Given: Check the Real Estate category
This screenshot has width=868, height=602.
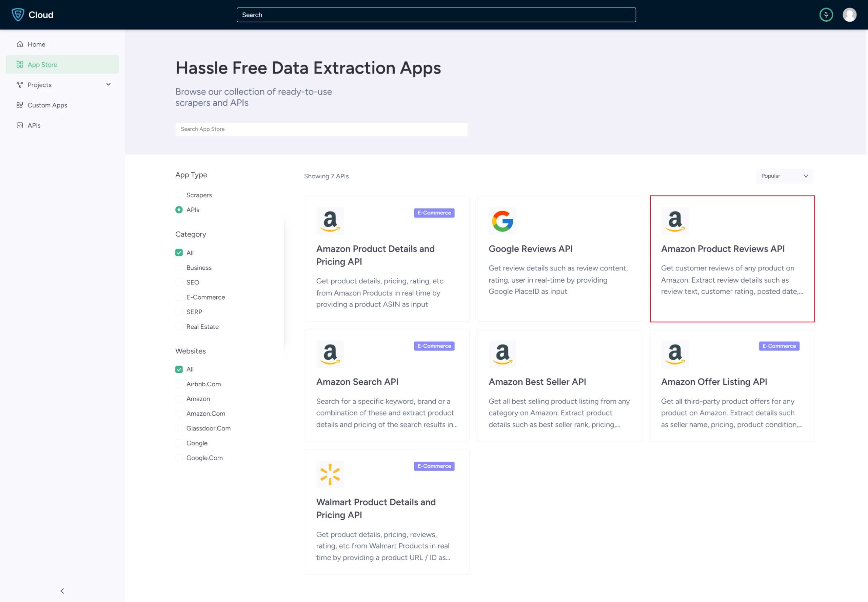Looking at the screenshot, I should coord(179,327).
